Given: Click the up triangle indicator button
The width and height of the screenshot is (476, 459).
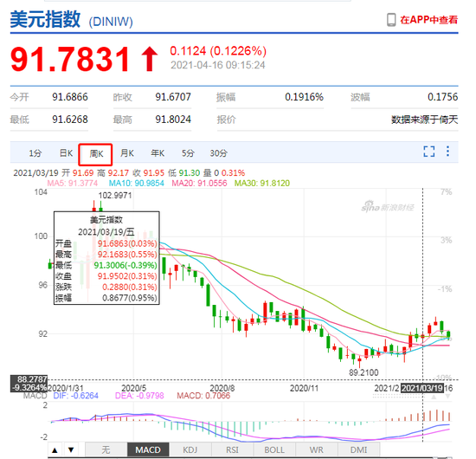Looking at the screenshot, I should 55,449.
